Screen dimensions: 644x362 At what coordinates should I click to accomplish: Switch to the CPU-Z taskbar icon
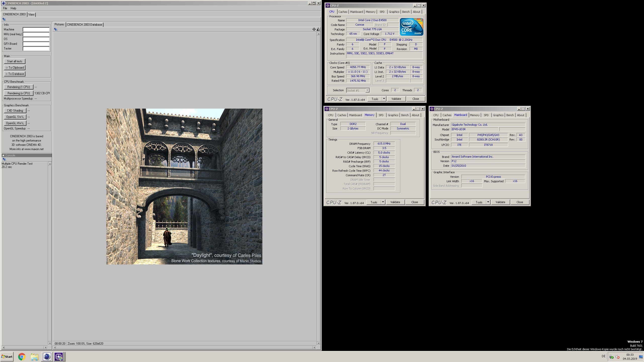59,356
